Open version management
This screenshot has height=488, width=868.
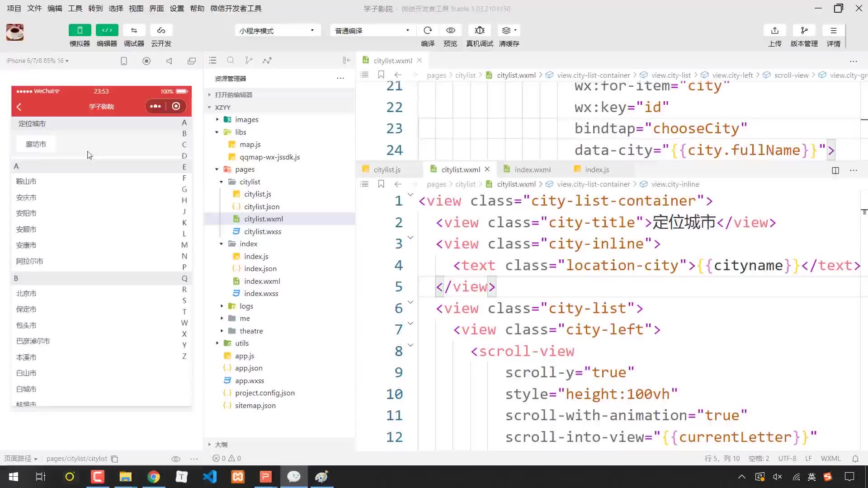(804, 30)
